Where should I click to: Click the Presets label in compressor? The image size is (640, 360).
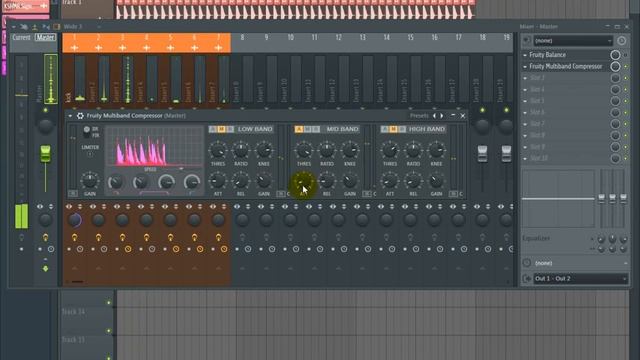(x=419, y=116)
